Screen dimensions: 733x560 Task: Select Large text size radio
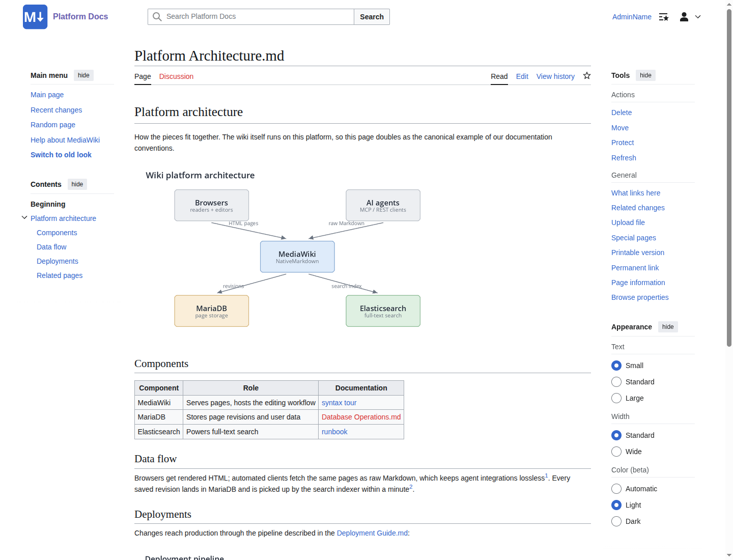616,398
